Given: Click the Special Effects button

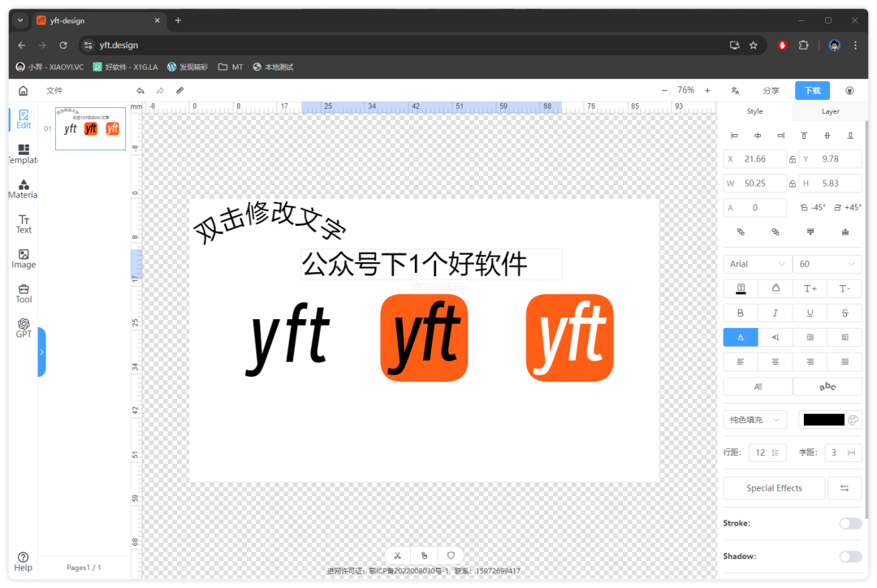Looking at the screenshot, I should coord(774,488).
